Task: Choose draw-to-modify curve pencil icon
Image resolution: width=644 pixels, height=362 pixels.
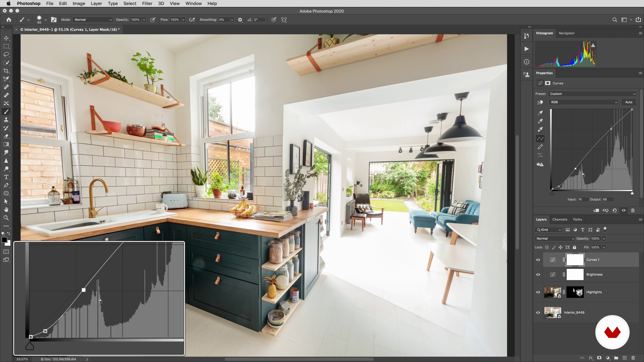Action: click(540, 147)
